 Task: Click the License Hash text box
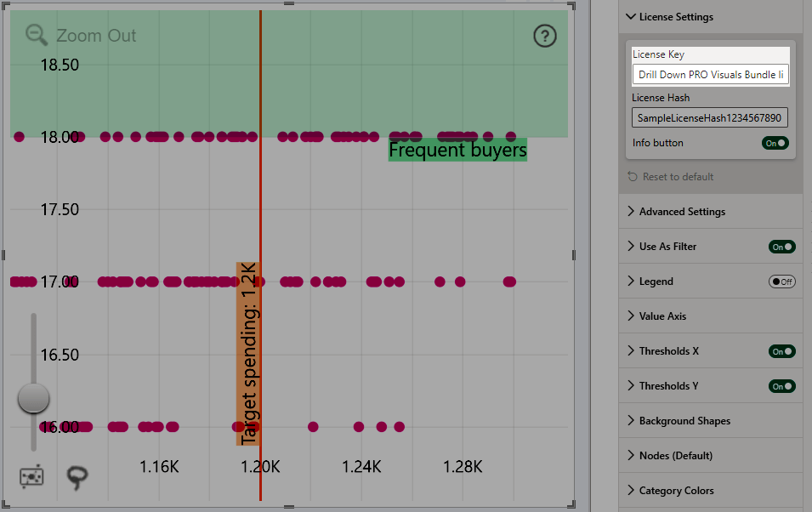pyautogui.click(x=710, y=117)
